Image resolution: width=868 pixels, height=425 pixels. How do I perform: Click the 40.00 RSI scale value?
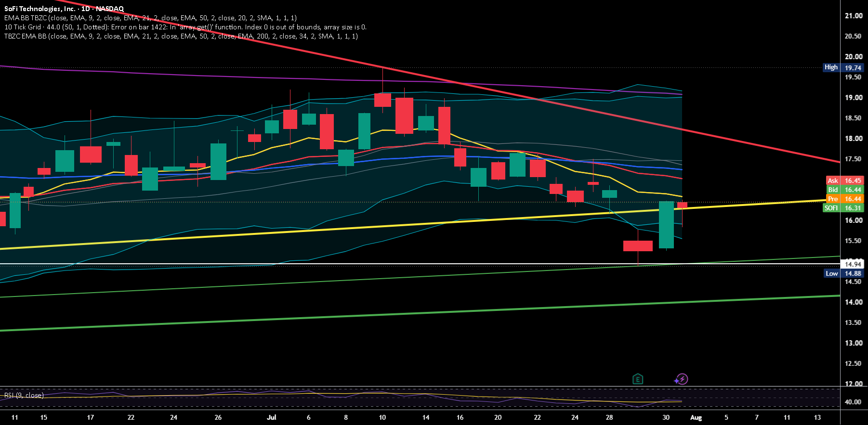pos(854,402)
